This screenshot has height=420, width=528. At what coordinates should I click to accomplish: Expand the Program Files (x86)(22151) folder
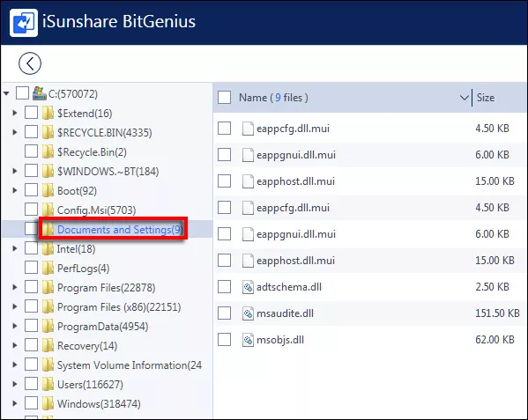coord(15,306)
